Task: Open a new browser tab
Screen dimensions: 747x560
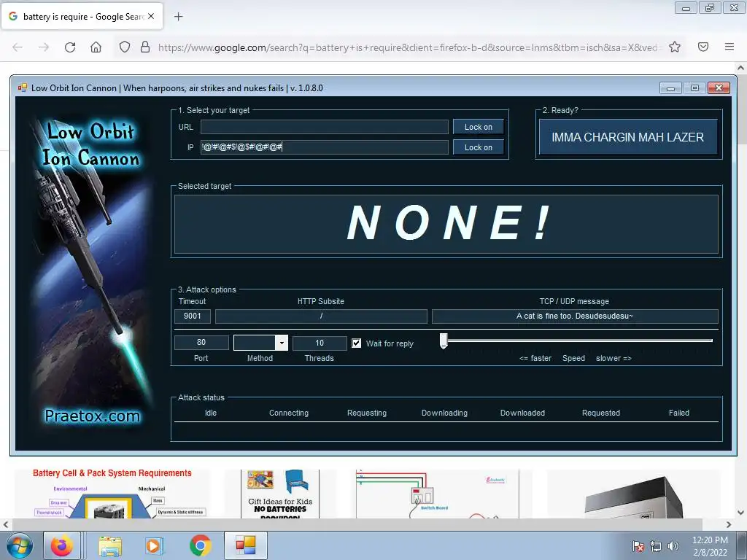Action: (179, 17)
